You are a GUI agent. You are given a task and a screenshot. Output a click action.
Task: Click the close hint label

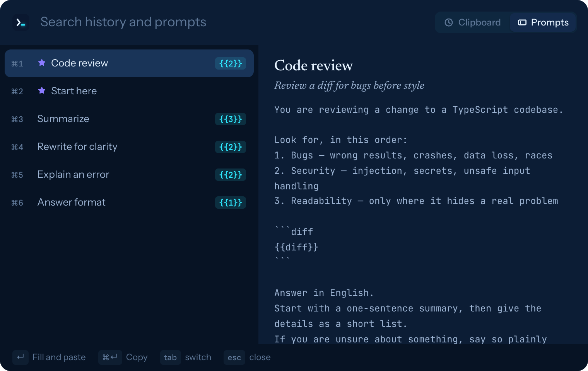click(x=260, y=357)
